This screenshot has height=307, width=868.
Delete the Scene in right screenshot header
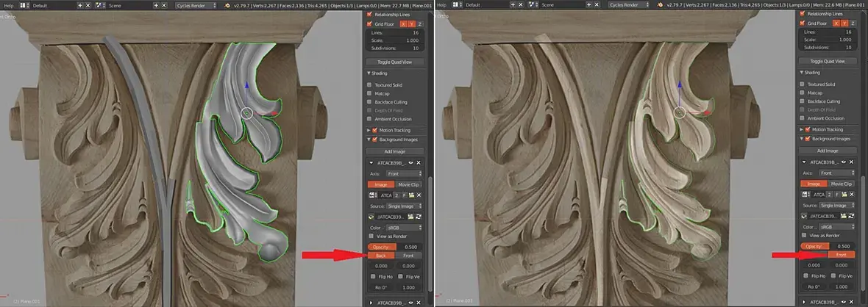[x=597, y=5]
